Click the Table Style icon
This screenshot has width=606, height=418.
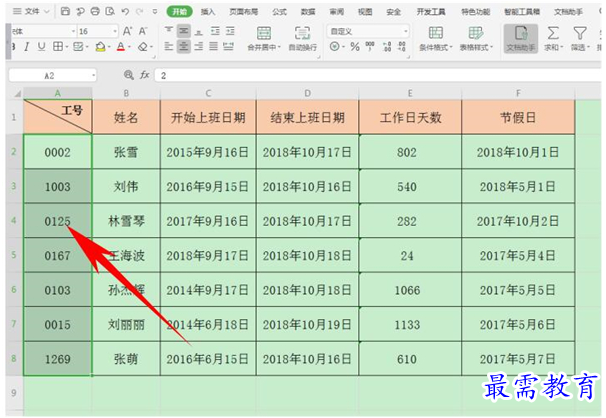tap(476, 33)
